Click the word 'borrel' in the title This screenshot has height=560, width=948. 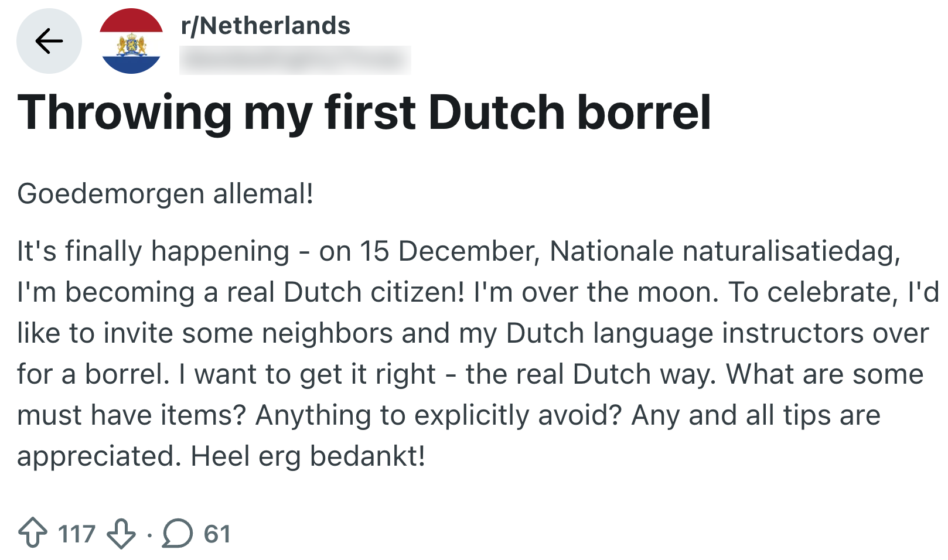[x=644, y=112]
